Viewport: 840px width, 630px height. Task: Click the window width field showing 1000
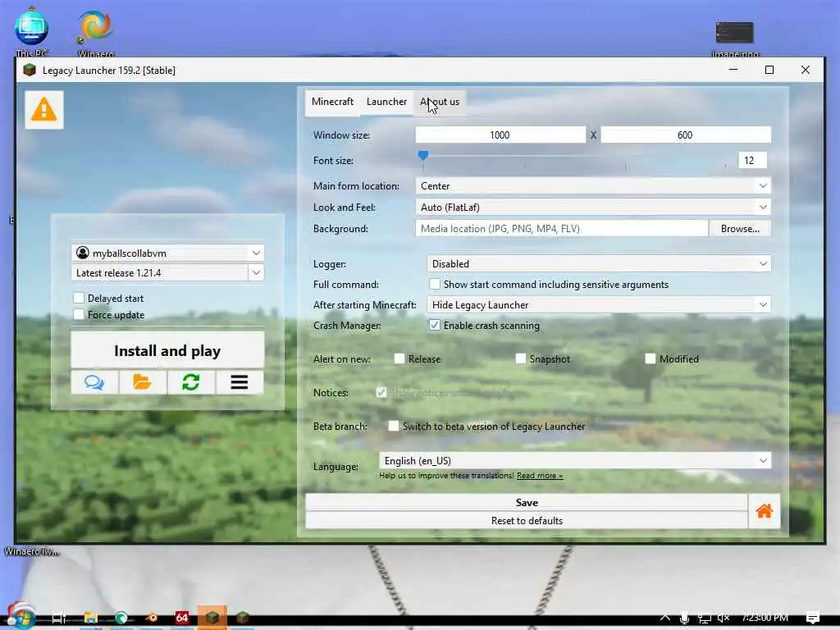click(x=500, y=135)
